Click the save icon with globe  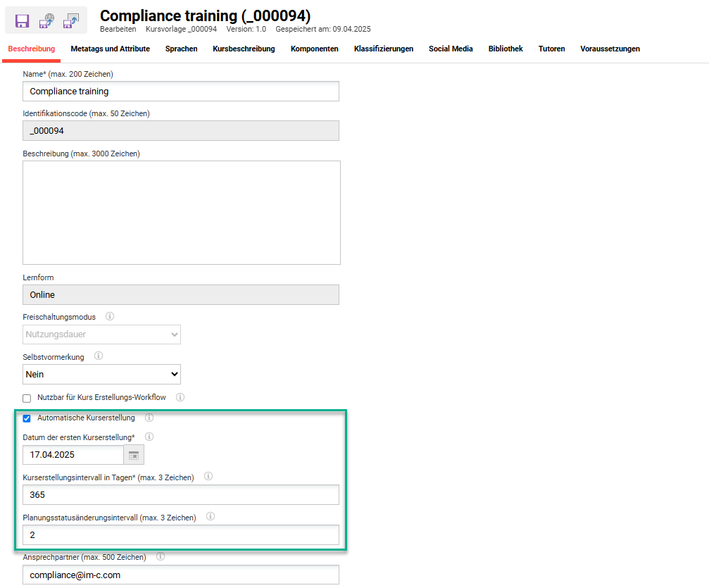[x=46, y=20]
